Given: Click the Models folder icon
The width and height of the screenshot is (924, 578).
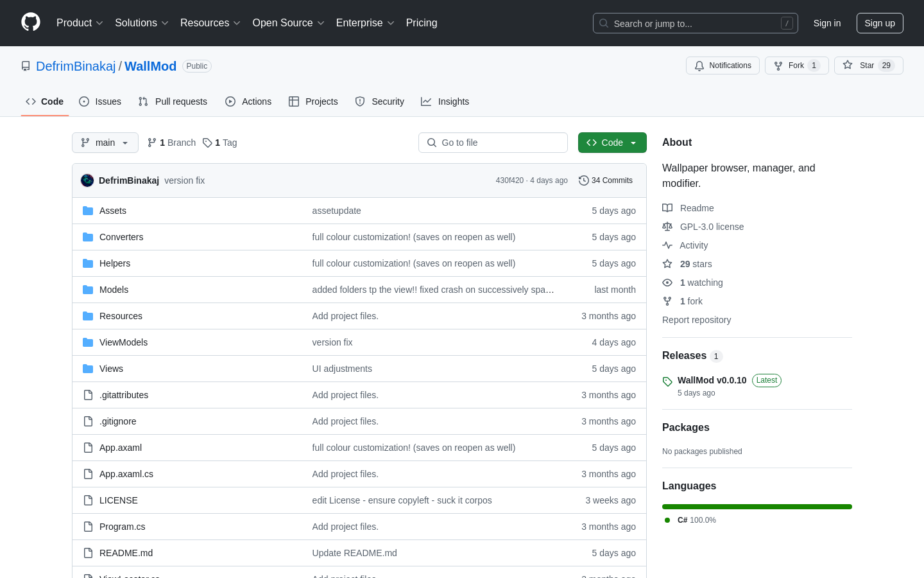Looking at the screenshot, I should click(x=88, y=290).
